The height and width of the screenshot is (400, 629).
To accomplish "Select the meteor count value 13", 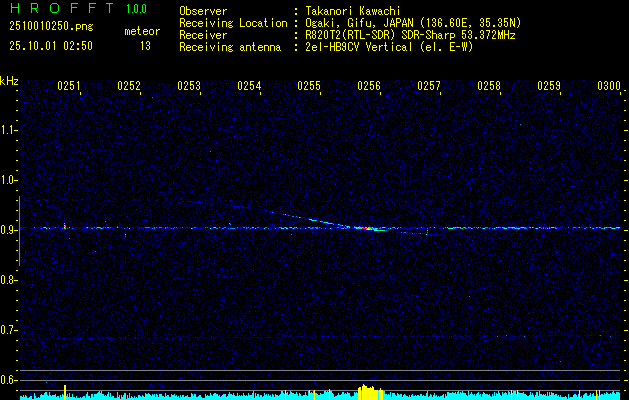I will [x=145, y=46].
